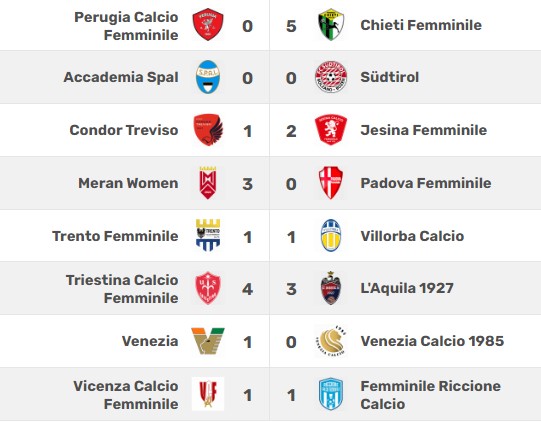541x422 pixels.
Task: Click the Padova Femminile shield logo
Action: point(331,183)
